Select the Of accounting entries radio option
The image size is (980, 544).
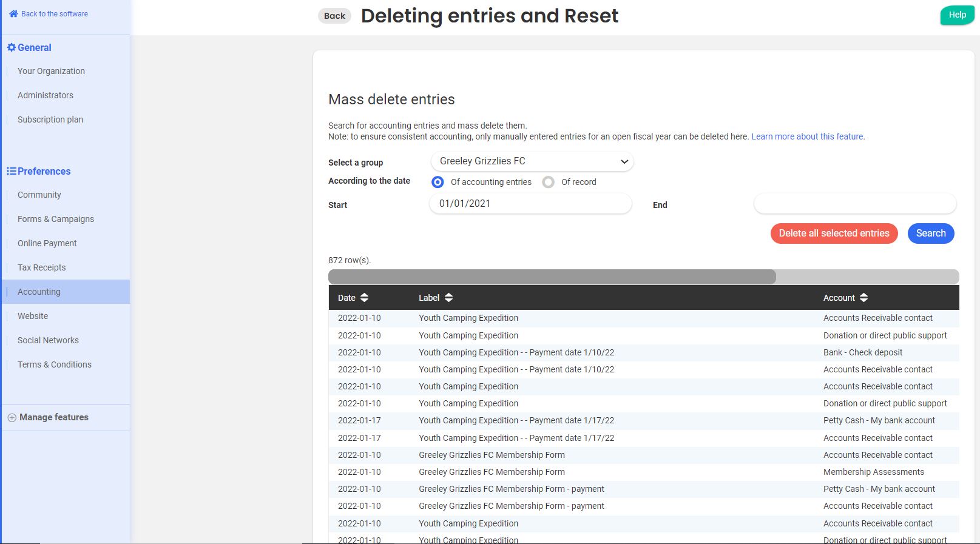[x=438, y=182]
